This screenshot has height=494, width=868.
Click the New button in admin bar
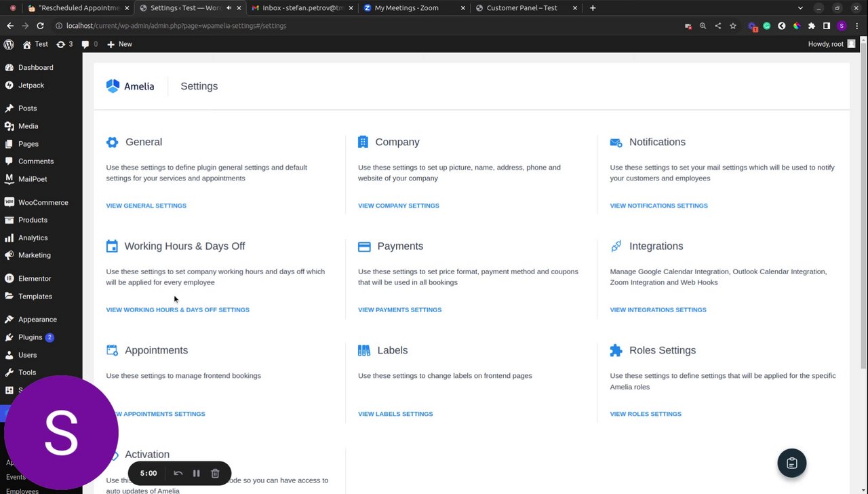point(119,44)
